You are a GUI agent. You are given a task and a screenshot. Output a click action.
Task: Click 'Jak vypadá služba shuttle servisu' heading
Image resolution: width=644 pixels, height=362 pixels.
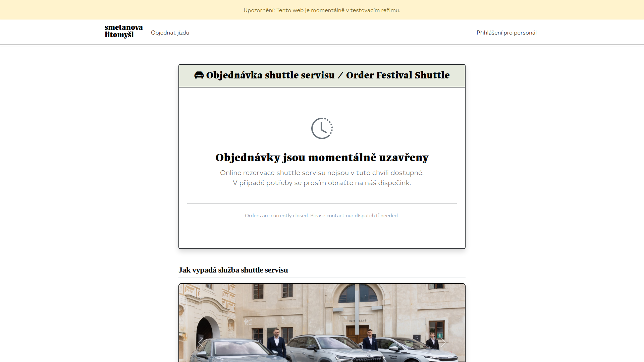[x=233, y=270]
